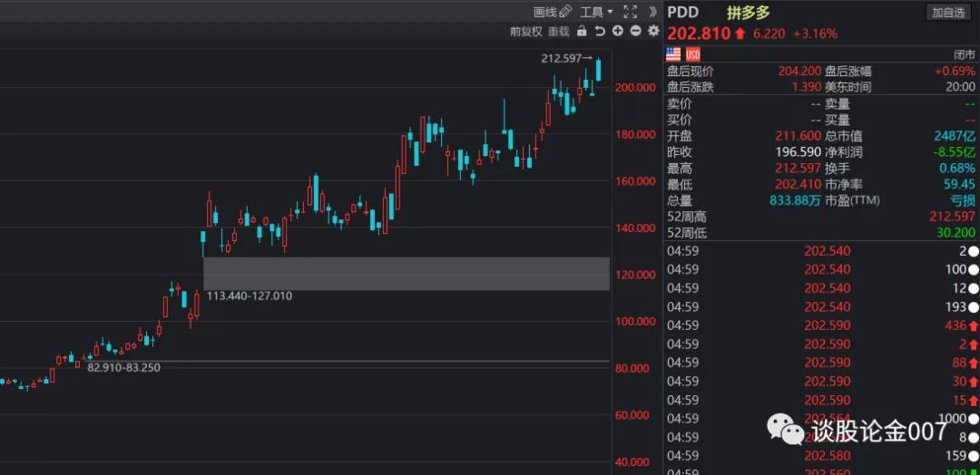The height and width of the screenshot is (475, 980).
Task: Click the +3.16% change value
Action: pos(815,34)
